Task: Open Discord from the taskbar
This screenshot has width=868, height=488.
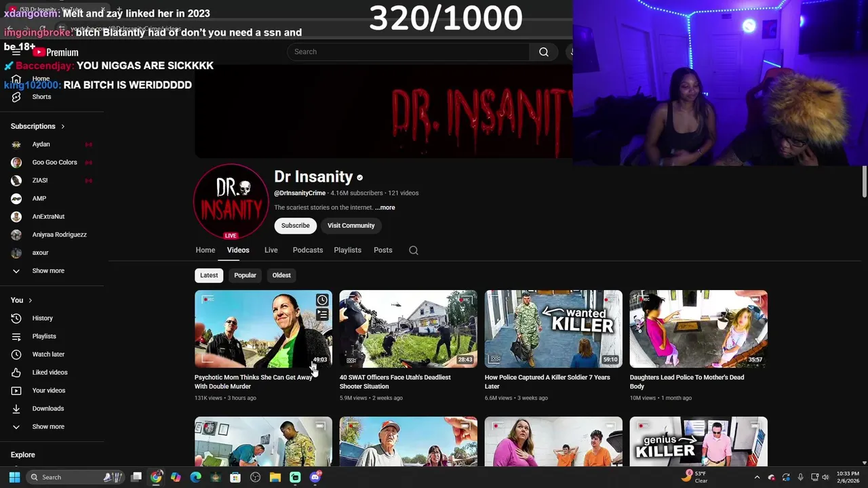Action: (x=315, y=477)
